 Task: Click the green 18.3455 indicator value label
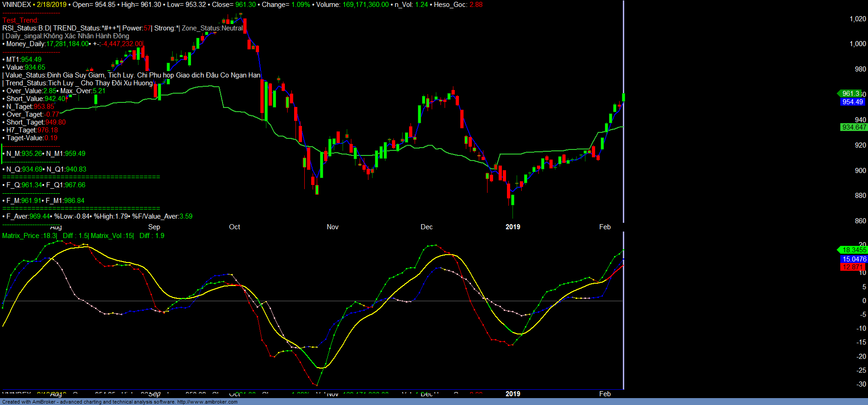[x=854, y=250]
